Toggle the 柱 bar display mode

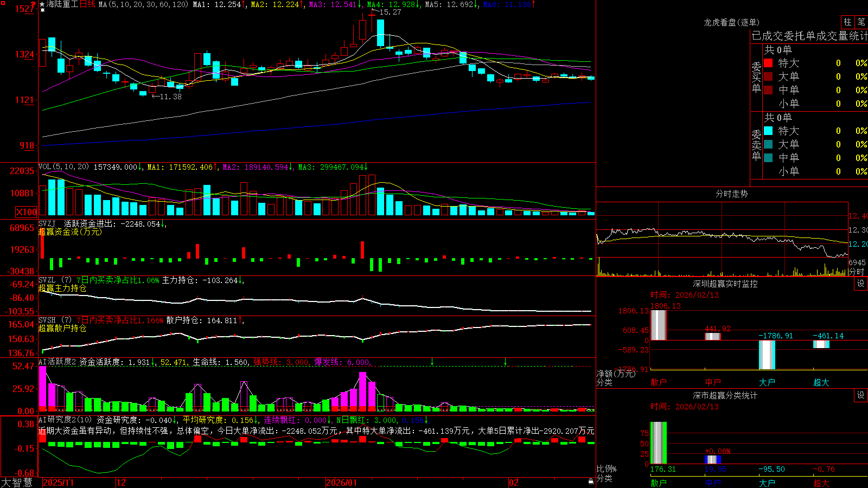(847, 22)
